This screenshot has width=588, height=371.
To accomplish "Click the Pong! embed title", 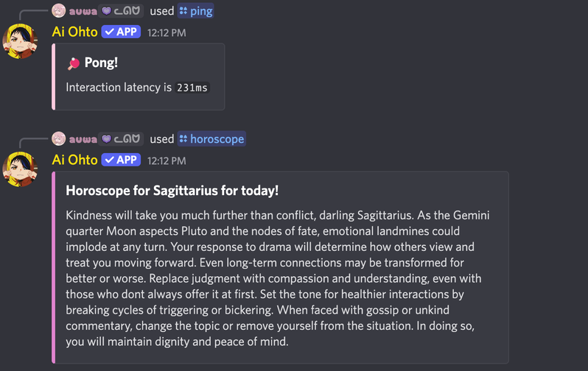I will pos(101,63).
